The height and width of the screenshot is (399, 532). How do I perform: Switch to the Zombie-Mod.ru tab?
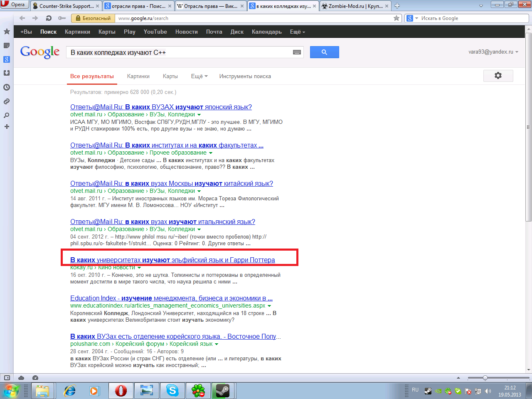pos(355,6)
